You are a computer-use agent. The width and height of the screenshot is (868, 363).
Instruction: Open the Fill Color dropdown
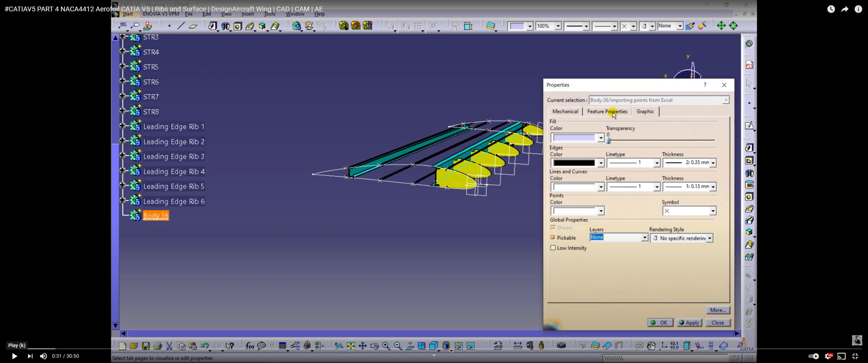tap(601, 138)
